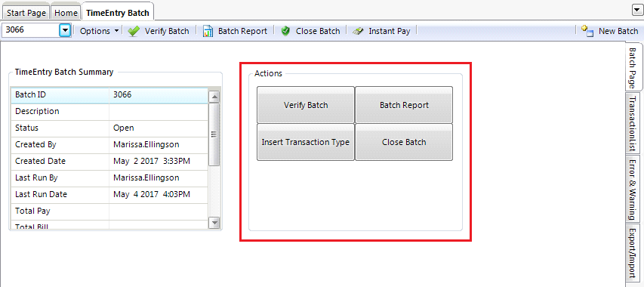
Task: Click the Insert Transaction Type button
Action: tap(306, 142)
